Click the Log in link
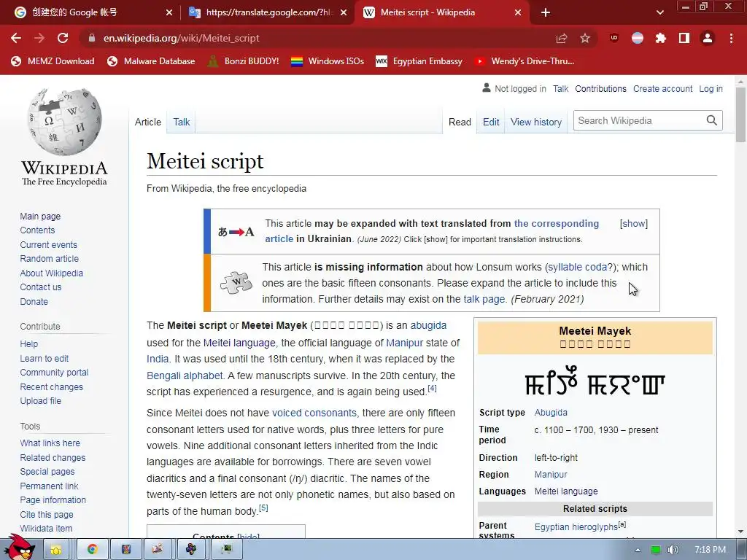The height and width of the screenshot is (560, 747). (711, 88)
